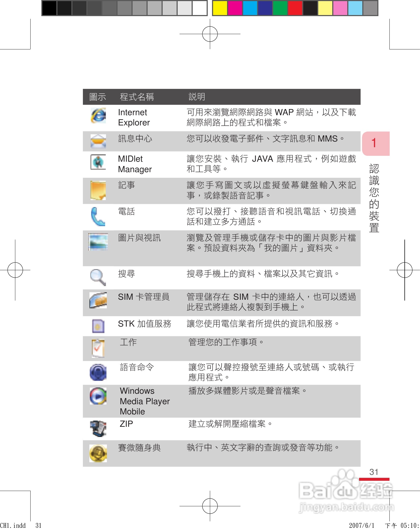Click the program name '記事'
This screenshot has height=531, width=420.
127,185
